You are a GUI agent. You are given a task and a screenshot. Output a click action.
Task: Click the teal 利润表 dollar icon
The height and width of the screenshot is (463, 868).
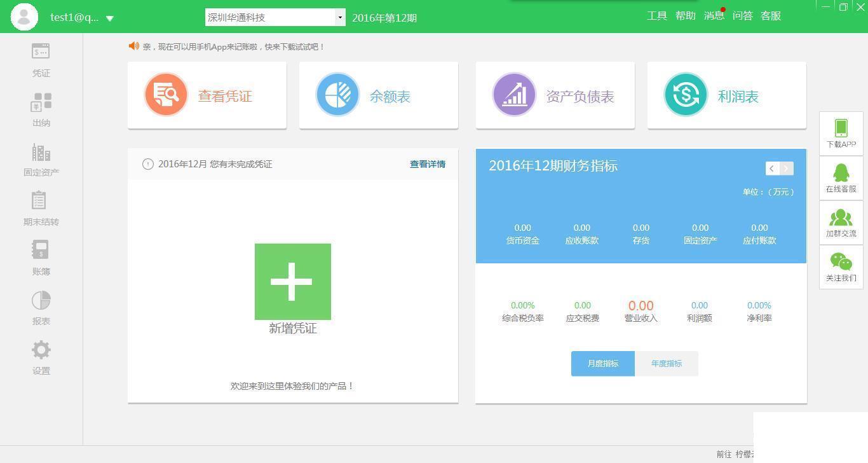coord(686,95)
